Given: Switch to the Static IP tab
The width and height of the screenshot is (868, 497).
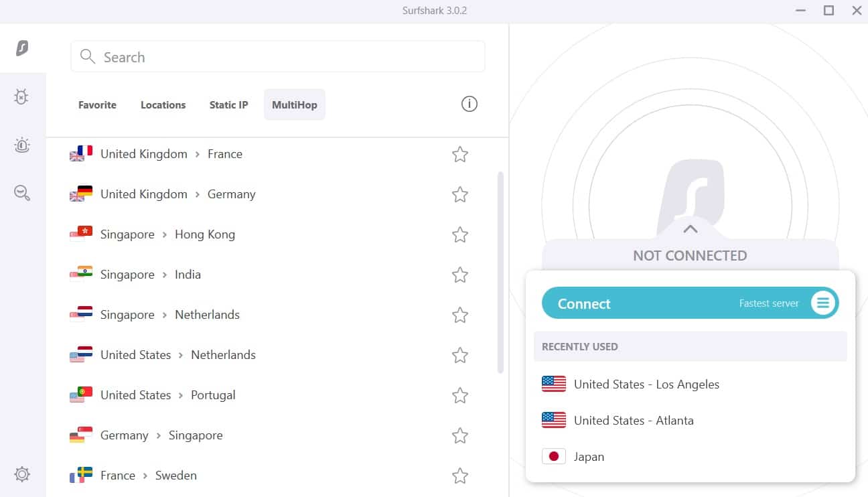Looking at the screenshot, I should coord(228,104).
